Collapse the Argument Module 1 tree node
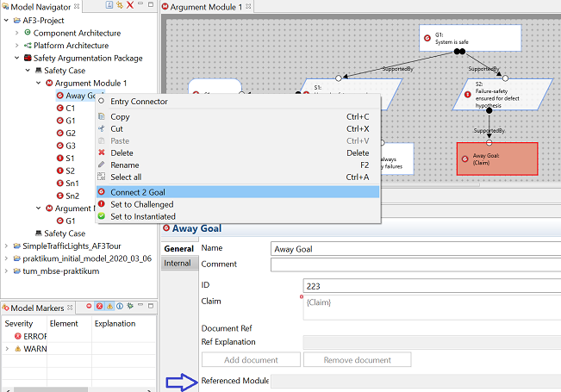 click(38, 83)
